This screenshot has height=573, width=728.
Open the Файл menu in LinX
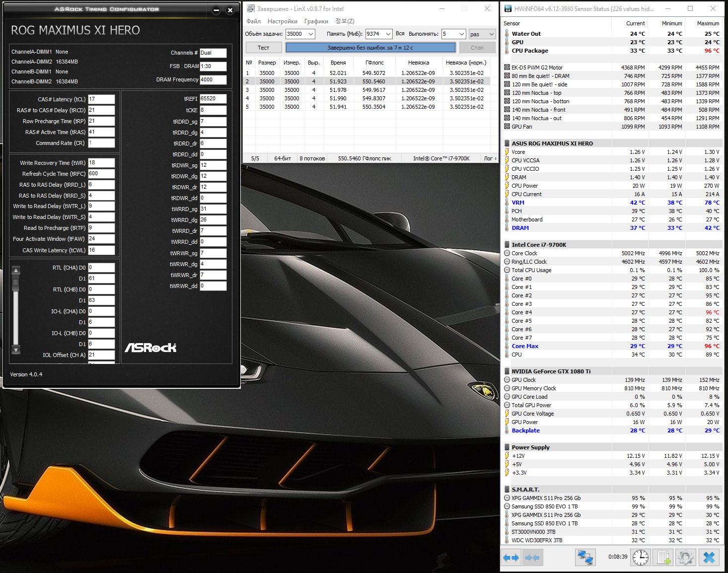pos(253,21)
